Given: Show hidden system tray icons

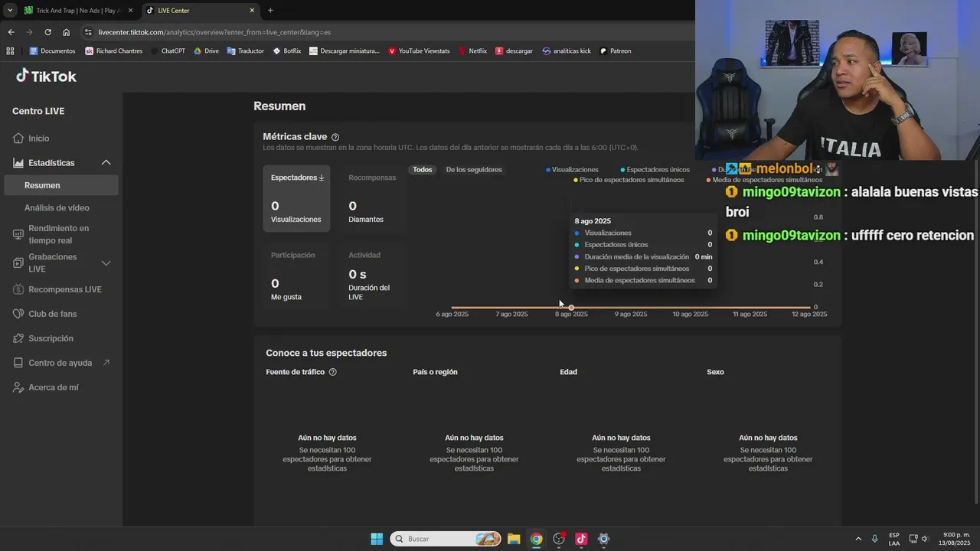Looking at the screenshot, I should (x=858, y=539).
